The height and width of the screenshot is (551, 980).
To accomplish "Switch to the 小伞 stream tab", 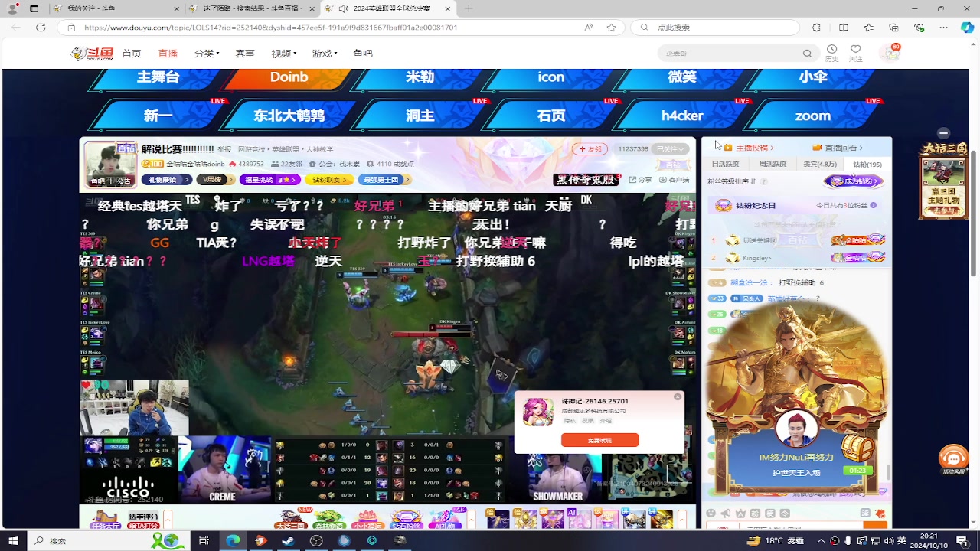I will click(x=813, y=77).
